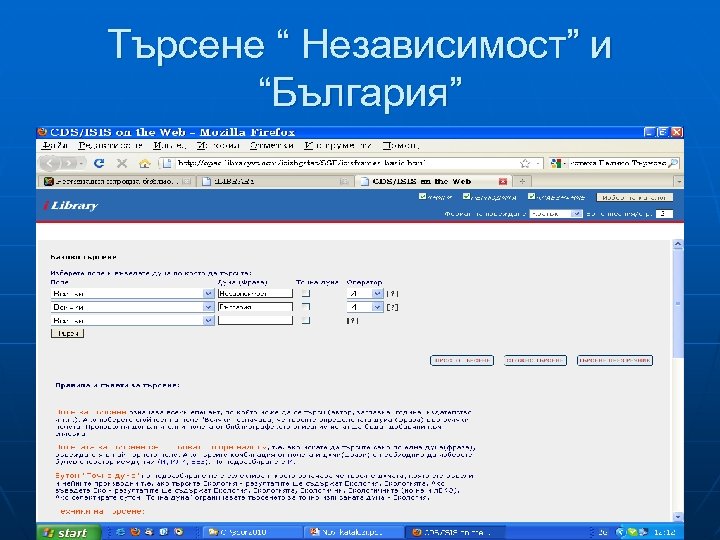Click the phrase field containing България
720x540 pixels.
click(255, 307)
